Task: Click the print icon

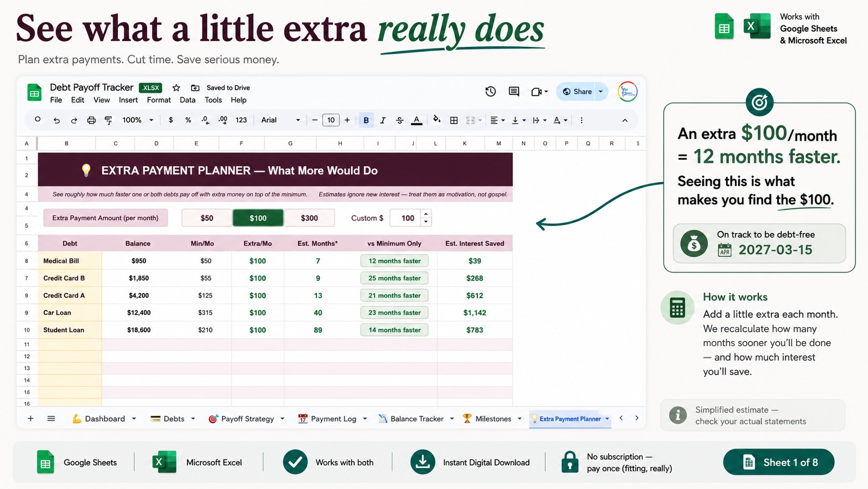Action: (91, 120)
